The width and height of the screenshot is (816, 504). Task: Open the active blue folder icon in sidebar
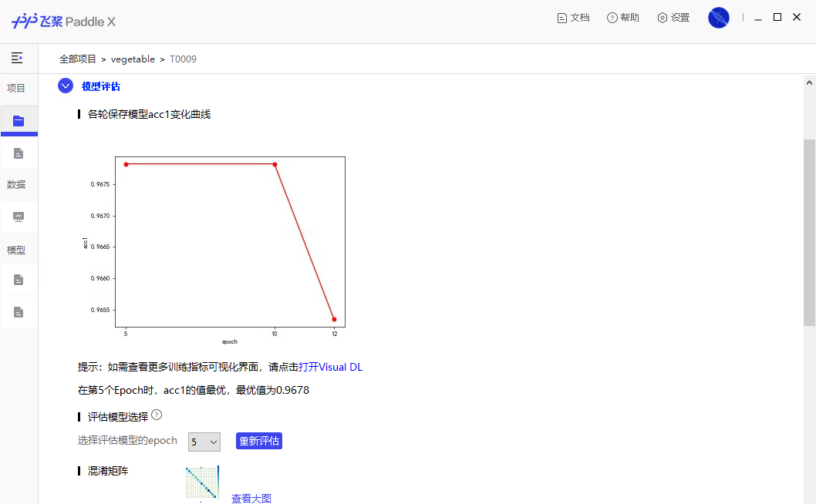tap(19, 121)
